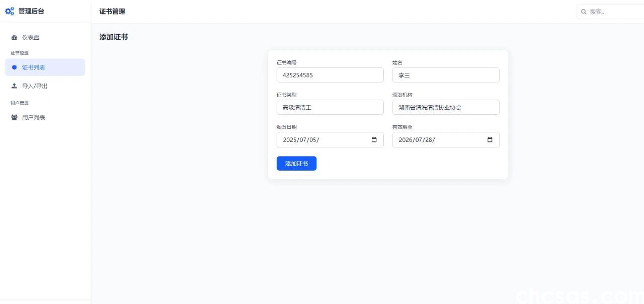Click the gears logo icon beside 管理后台
Viewport: 644px width, 304px height.
10,11
